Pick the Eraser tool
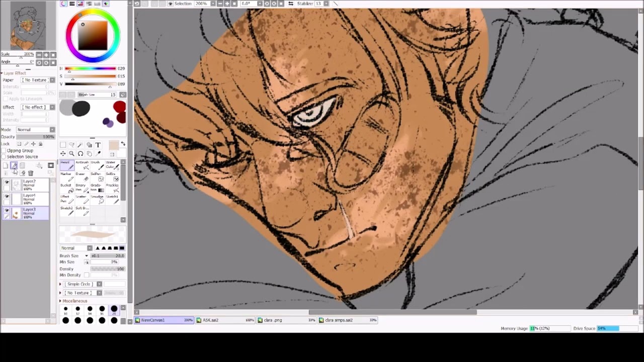644x362 pixels. click(x=82, y=177)
